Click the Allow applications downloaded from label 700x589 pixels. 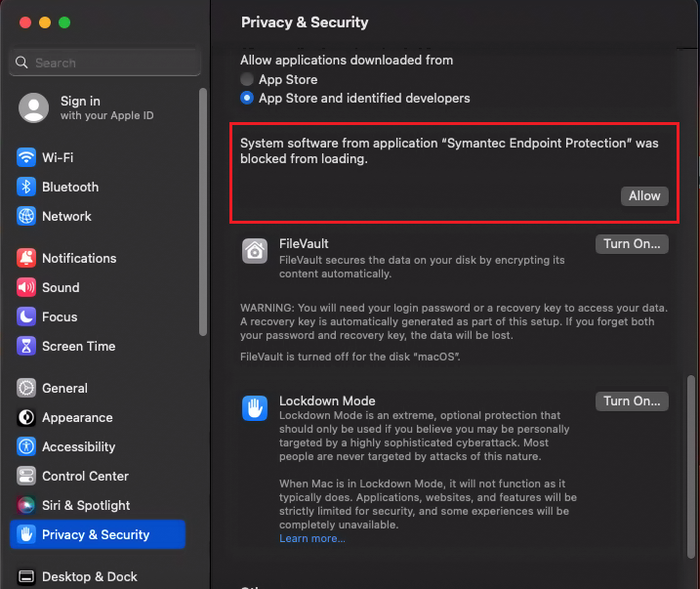point(347,60)
